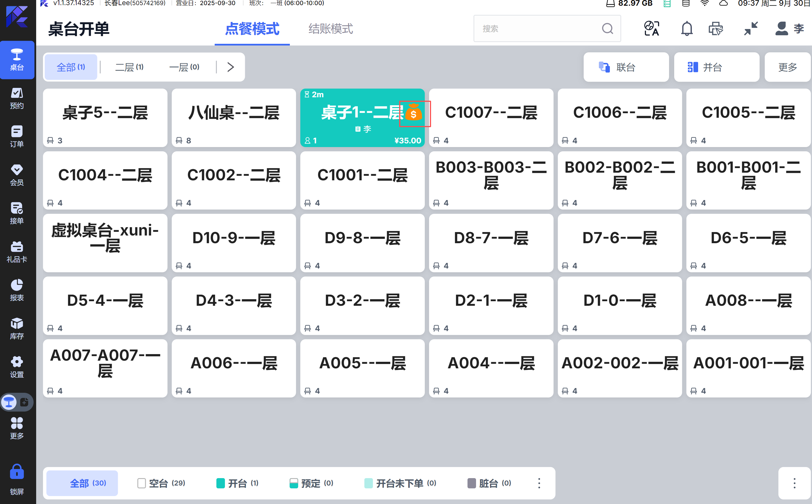Screen dimensions: 812x504
Task: Select the 二层 (1) area tab
Action: click(129, 67)
